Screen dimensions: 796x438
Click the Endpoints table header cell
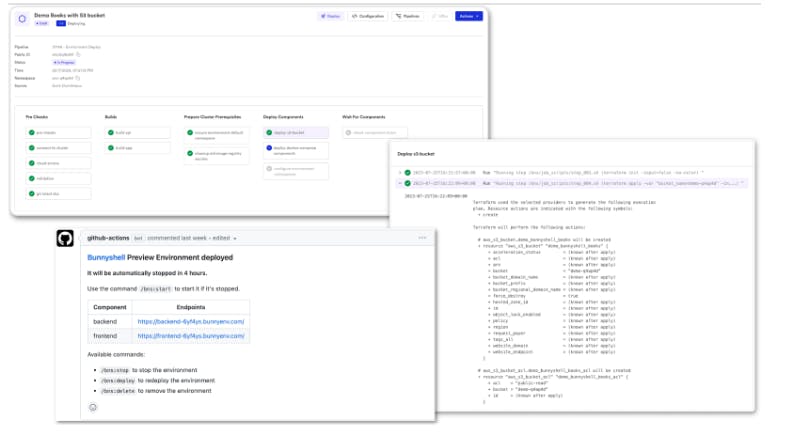tap(191, 307)
